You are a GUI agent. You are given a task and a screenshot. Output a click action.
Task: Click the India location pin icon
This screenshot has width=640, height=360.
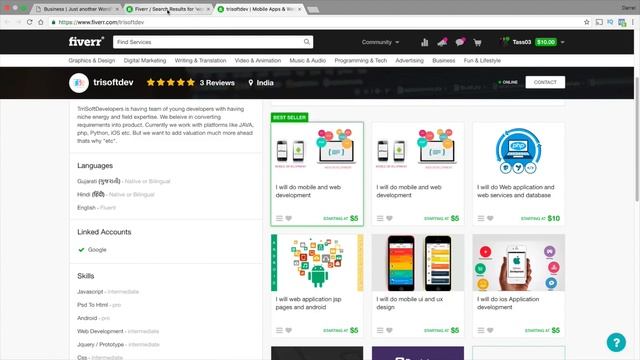tap(251, 83)
